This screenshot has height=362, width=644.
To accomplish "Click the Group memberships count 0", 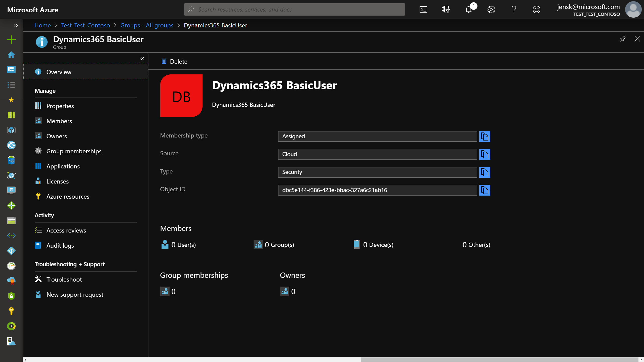I will point(168,291).
